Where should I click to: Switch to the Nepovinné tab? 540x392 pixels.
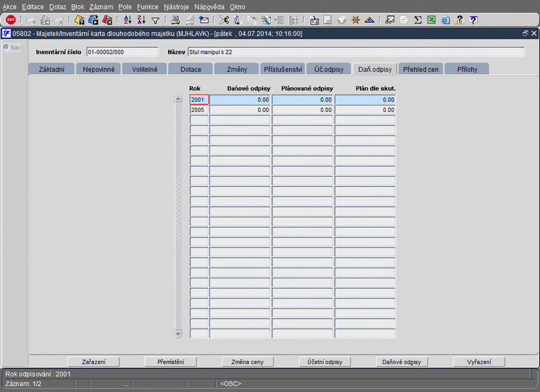pyautogui.click(x=99, y=69)
